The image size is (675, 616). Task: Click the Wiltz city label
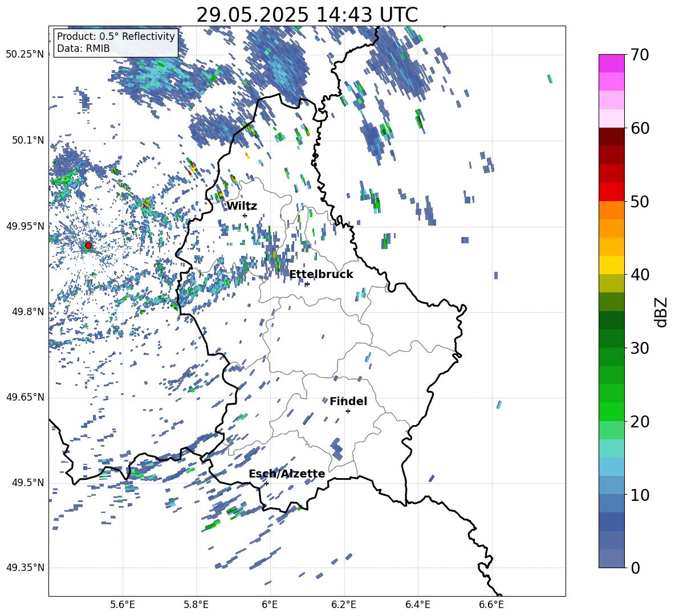click(x=242, y=206)
